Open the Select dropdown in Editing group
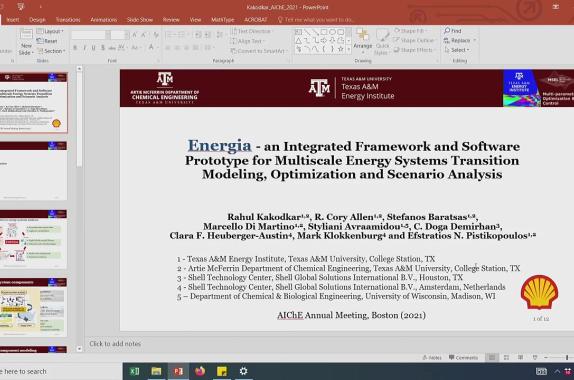Image resolution: width=574 pixels, height=380 pixels. point(456,50)
